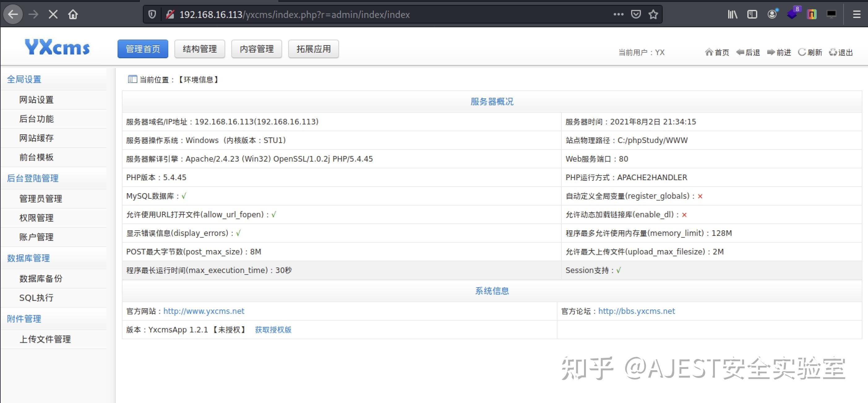868x403 pixels.
Task: Open Firefox library icon
Action: point(732,15)
